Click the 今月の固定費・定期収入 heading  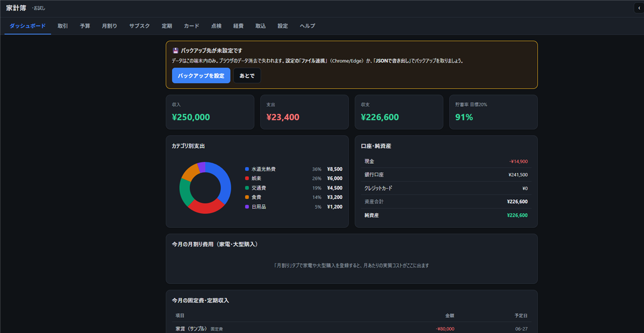[x=200, y=300]
